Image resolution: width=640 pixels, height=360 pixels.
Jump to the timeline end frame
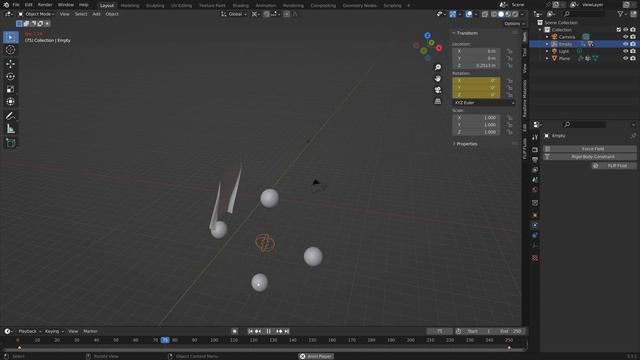click(287, 331)
